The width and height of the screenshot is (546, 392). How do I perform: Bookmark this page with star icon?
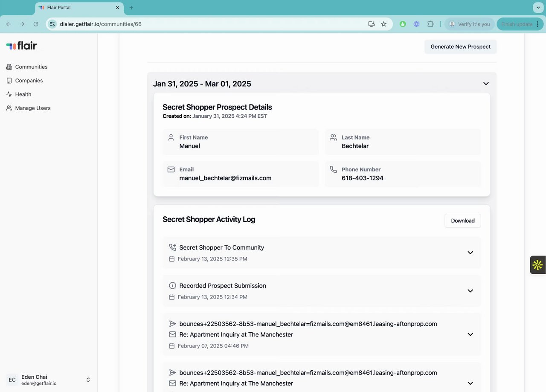[383, 24]
